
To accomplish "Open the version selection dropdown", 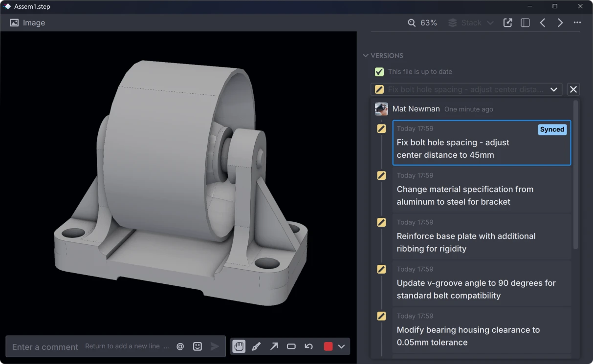I will [554, 89].
